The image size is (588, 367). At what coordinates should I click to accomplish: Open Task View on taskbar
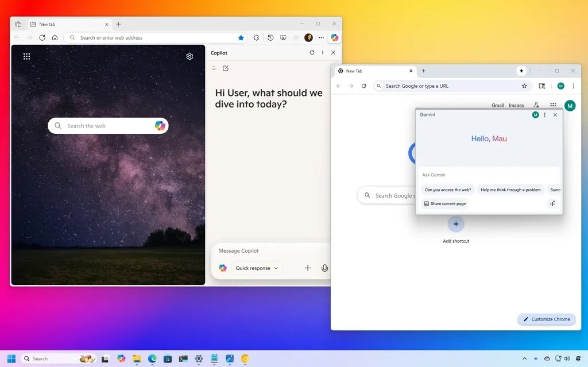point(105,359)
